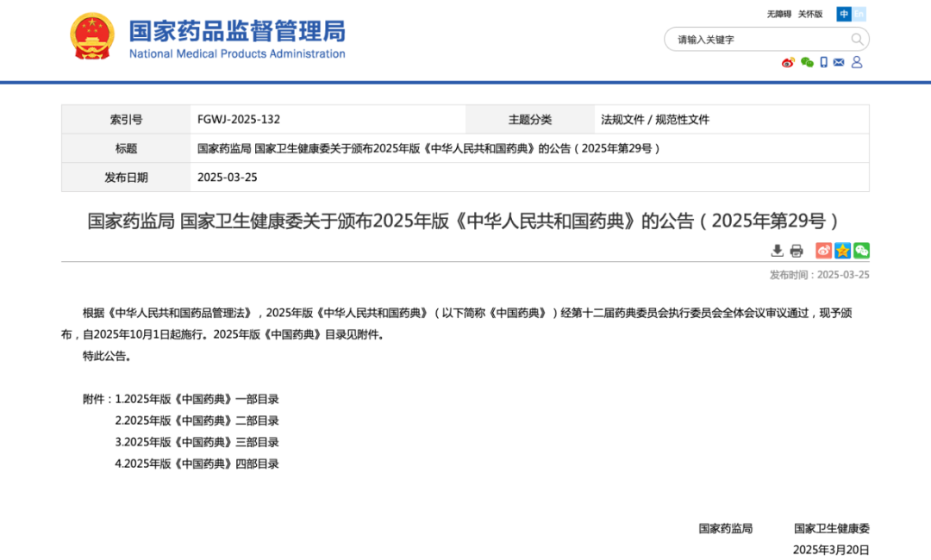This screenshot has height=560, width=931.
Task: Click 法规文件 / 规范性文件 category text
Action: [x=655, y=119]
